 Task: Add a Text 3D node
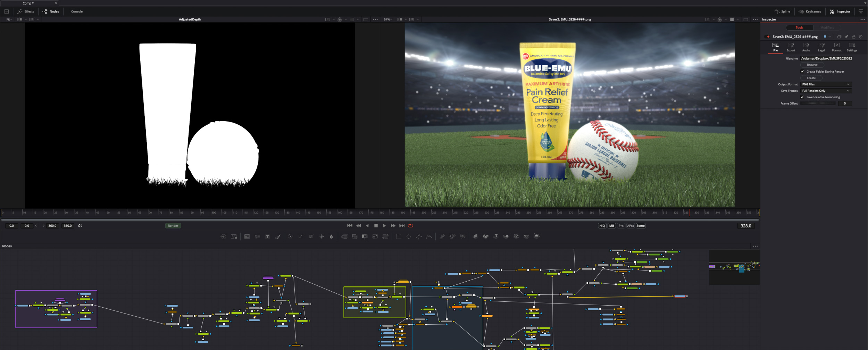tap(496, 236)
